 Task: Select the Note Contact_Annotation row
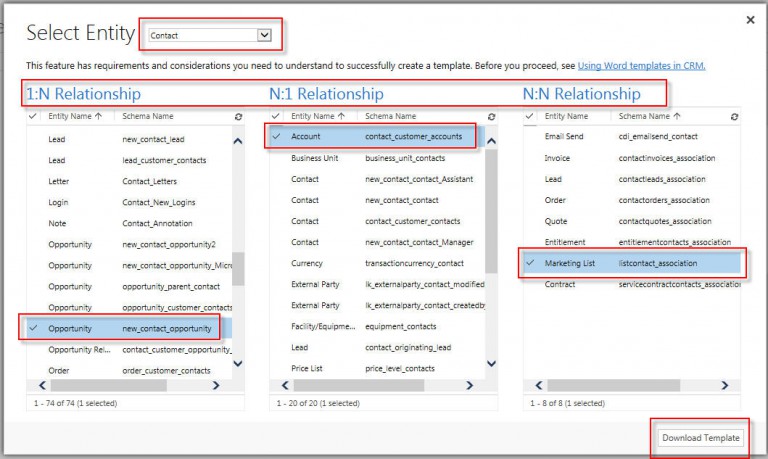coord(129,224)
